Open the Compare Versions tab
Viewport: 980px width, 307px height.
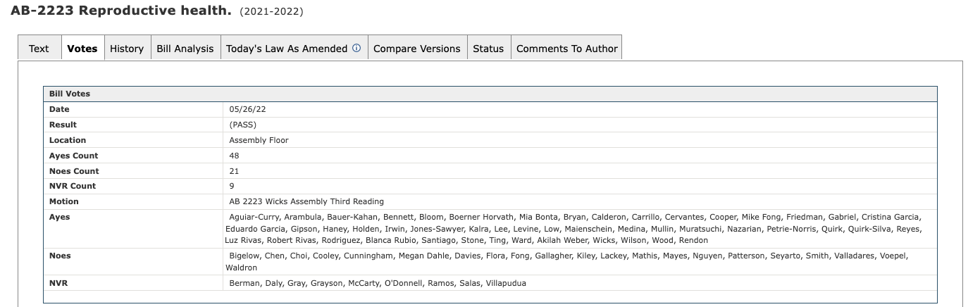[x=416, y=49]
